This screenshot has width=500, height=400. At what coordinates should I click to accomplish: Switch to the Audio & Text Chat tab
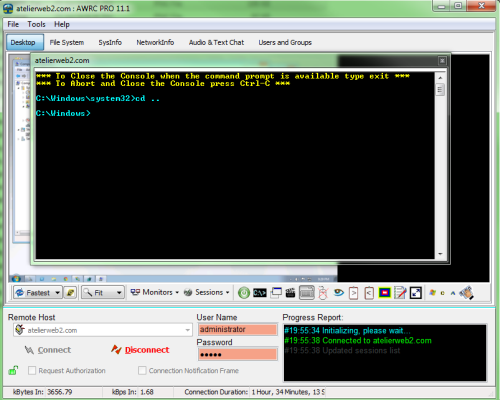pyautogui.click(x=216, y=42)
